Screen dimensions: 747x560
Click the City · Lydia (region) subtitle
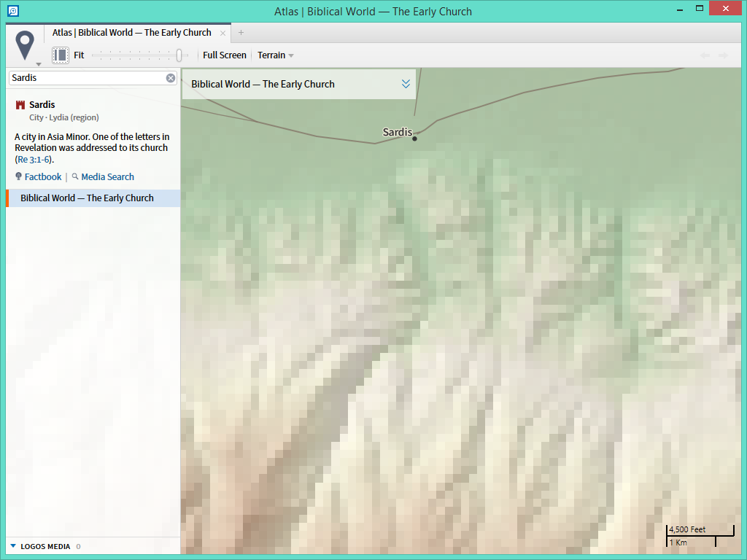(x=64, y=117)
